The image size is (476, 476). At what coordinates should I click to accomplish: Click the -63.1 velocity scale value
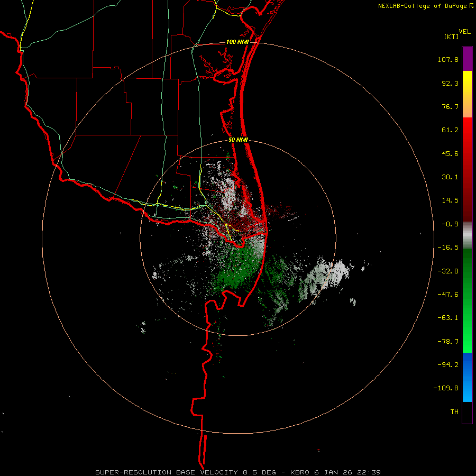[448, 318]
